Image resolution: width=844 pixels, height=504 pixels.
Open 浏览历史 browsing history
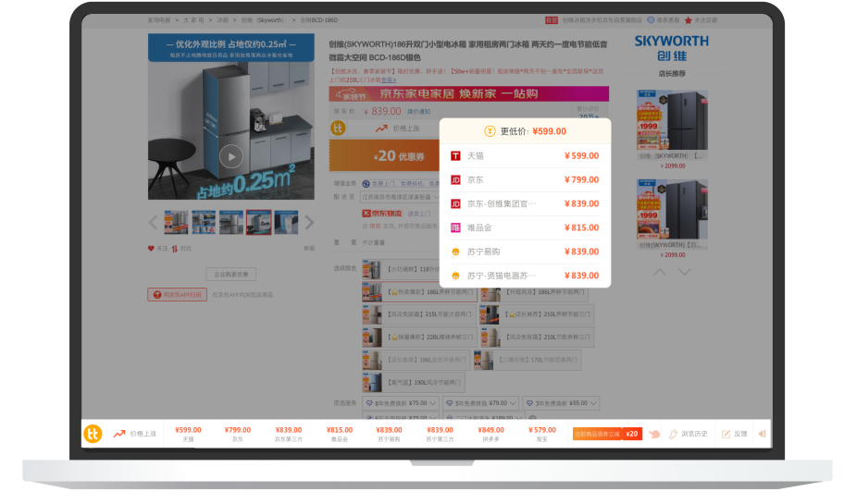click(x=688, y=434)
